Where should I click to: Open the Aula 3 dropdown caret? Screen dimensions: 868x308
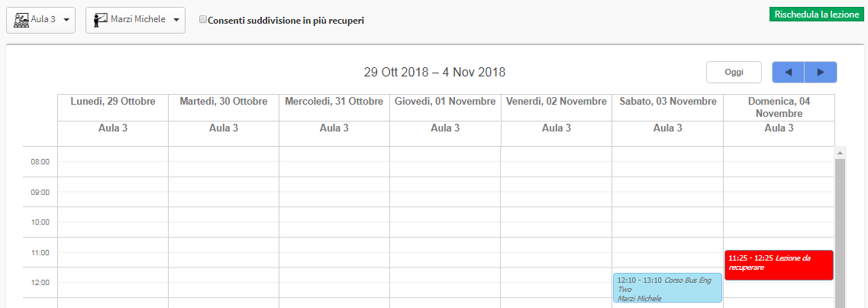coord(66,20)
